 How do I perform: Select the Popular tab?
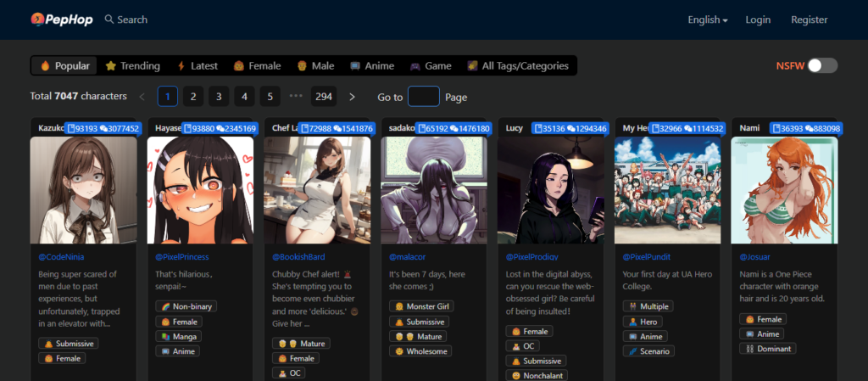64,66
